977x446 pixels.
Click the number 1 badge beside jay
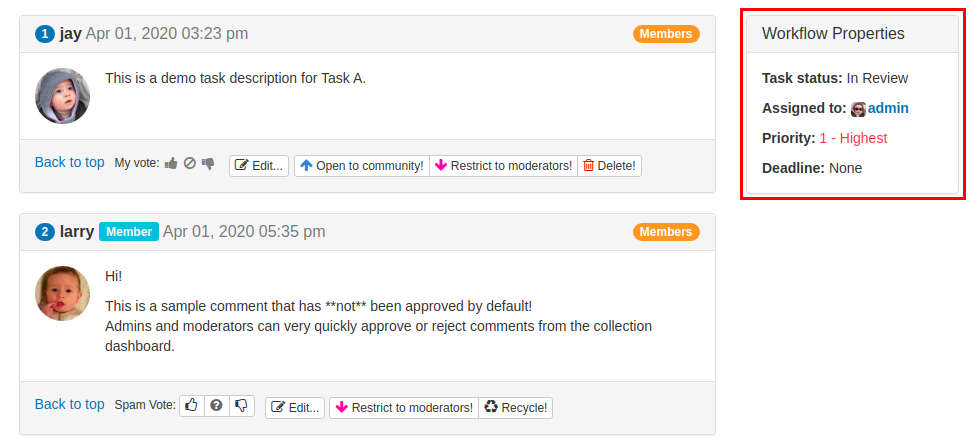point(45,34)
